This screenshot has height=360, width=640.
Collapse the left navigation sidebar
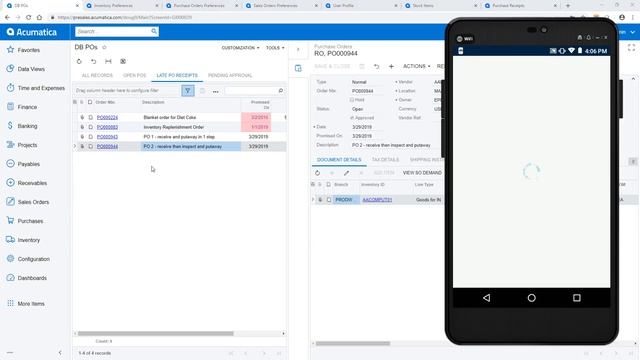[x=60, y=353]
